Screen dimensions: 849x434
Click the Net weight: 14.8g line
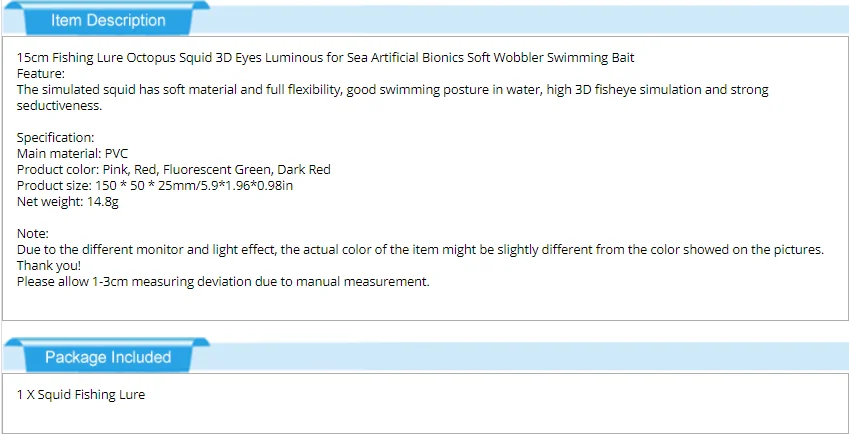[69, 202]
